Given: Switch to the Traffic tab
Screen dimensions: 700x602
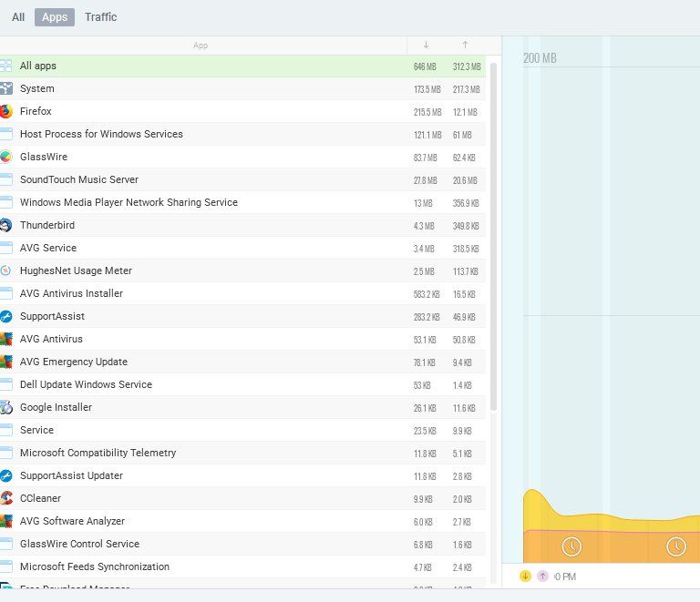Looking at the screenshot, I should pyautogui.click(x=100, y=16).
